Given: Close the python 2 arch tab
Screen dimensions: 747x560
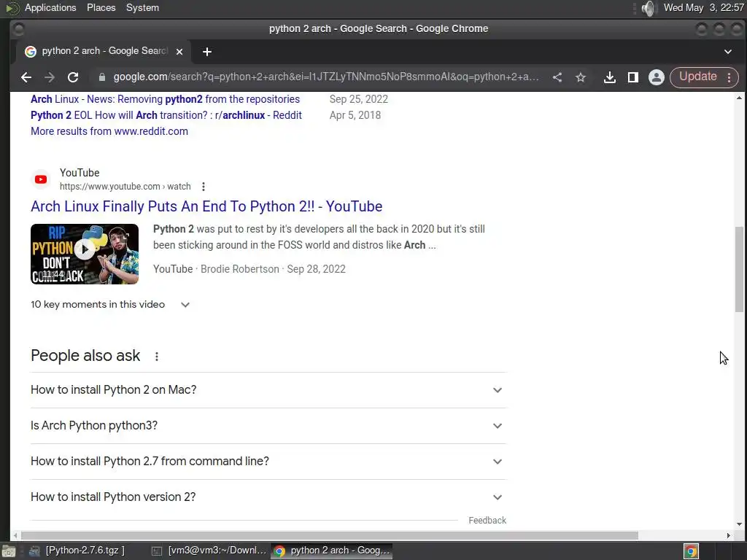Looking at the screenshot, I should click(179, 52).
